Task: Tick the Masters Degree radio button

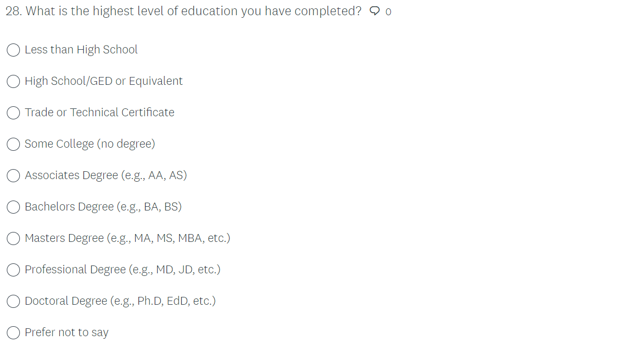Action: click(14, 238)
